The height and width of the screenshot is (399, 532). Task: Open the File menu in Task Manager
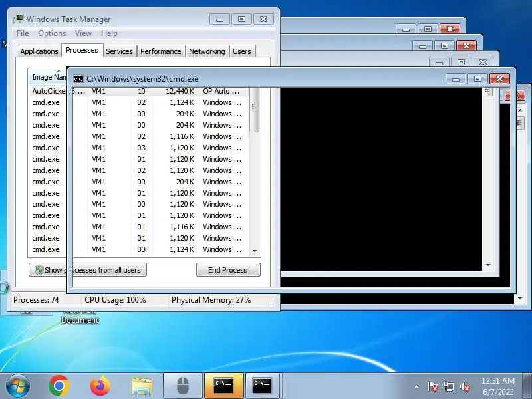coord(23,33)
